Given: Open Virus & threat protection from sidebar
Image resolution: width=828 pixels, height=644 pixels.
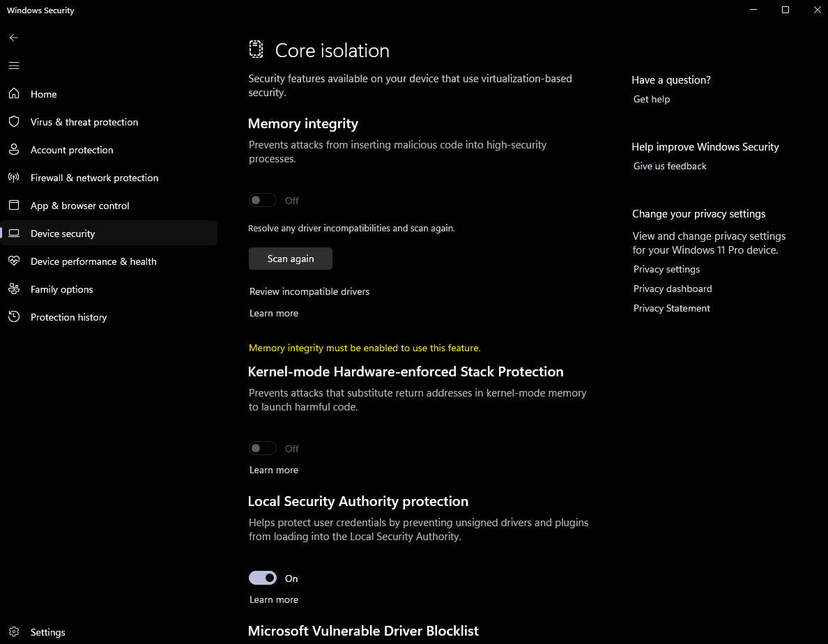Looking at the screenshot, I should 84,121.
